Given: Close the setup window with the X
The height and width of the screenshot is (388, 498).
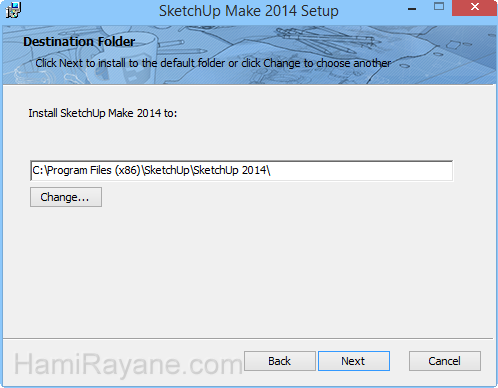Looking at the screenshot, I should point(474,8).
